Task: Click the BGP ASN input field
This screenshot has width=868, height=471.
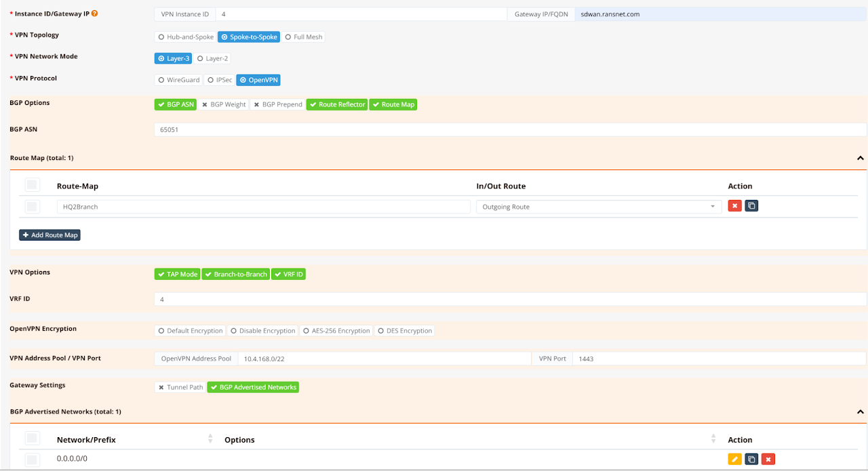Action: tap(510, 129)
